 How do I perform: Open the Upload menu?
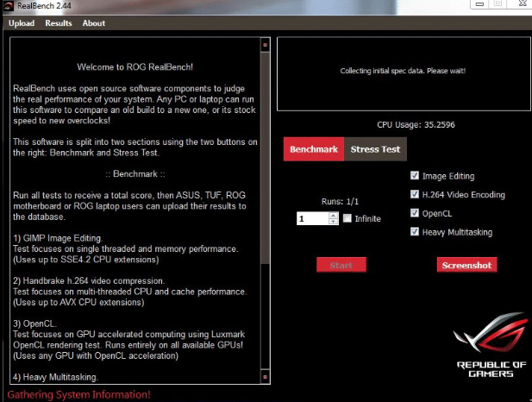click(22, 23)
